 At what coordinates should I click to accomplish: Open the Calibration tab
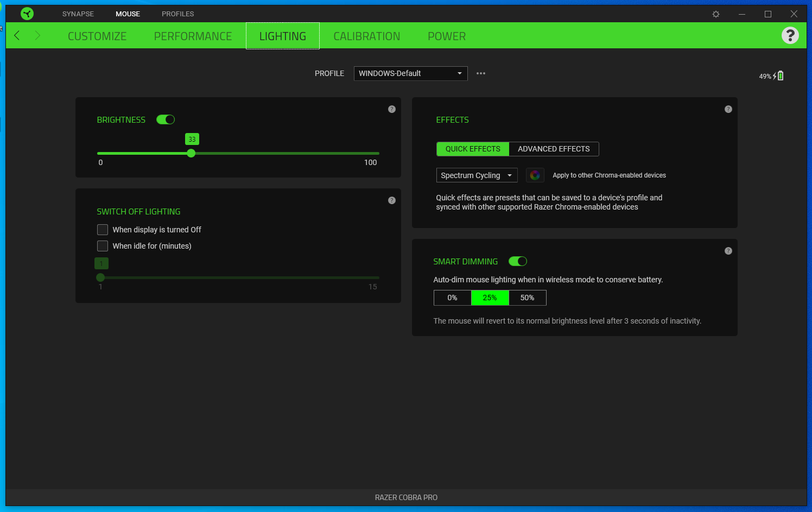(x=367, y=36)
